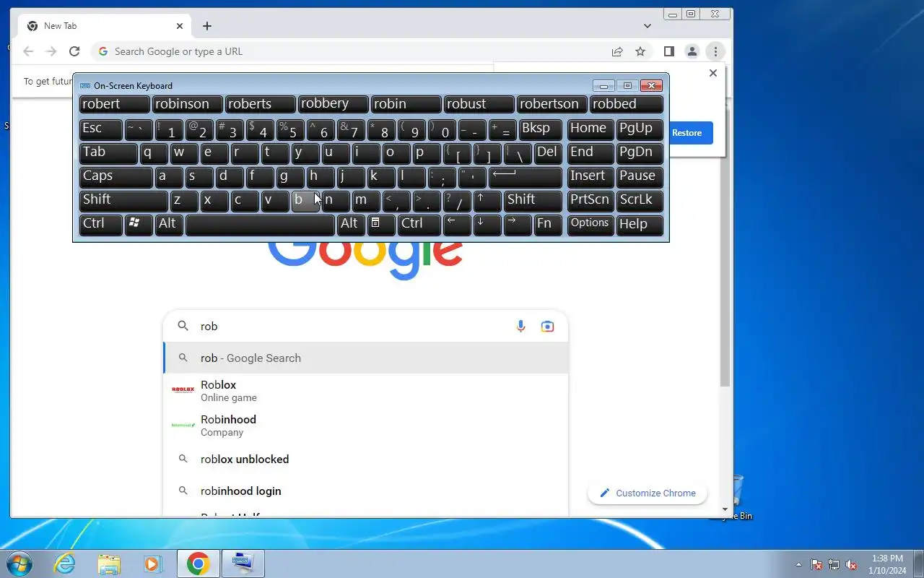Click the down arrow key on keyboard
924x578 pixels.
point(487,224)
